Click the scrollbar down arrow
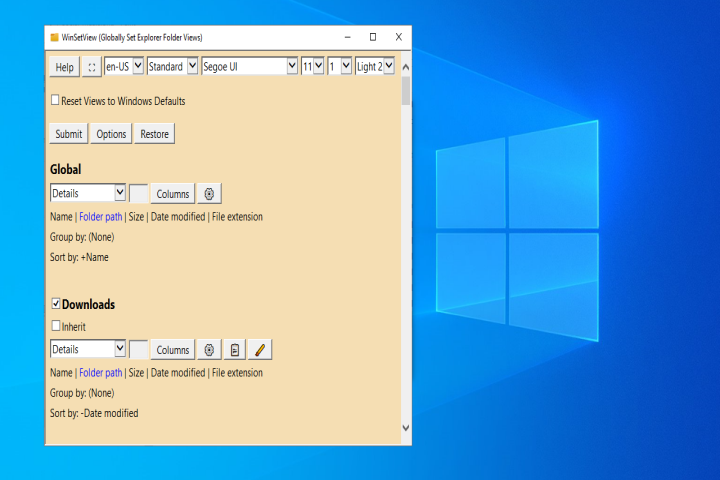The height and width of the screenshot is (480, 720). [406, 428]
